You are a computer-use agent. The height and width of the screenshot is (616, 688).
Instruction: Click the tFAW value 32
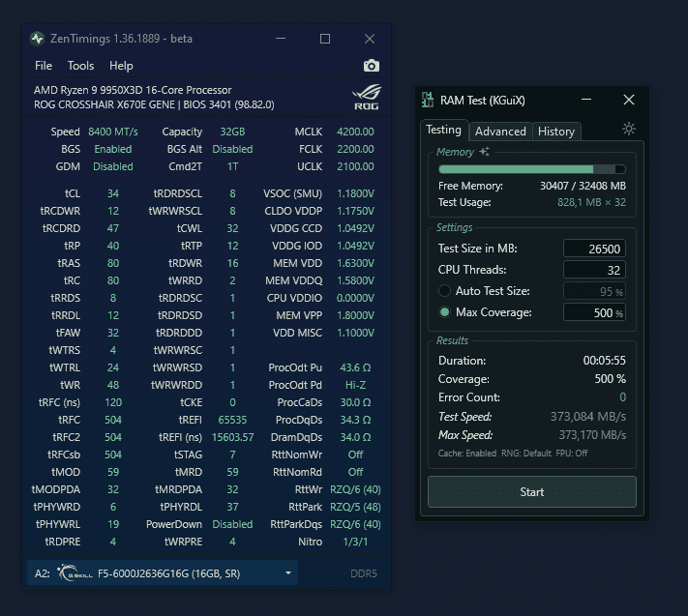113,333
